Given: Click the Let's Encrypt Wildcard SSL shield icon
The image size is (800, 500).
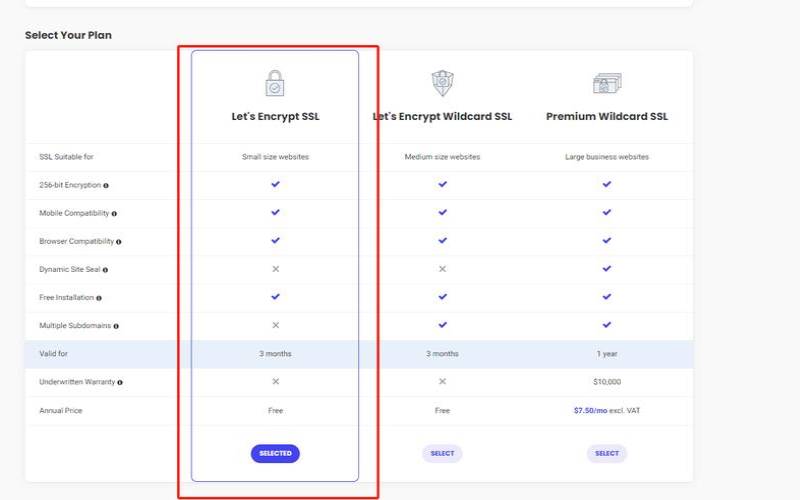Looking at the screenshot, I should point(442,83).
